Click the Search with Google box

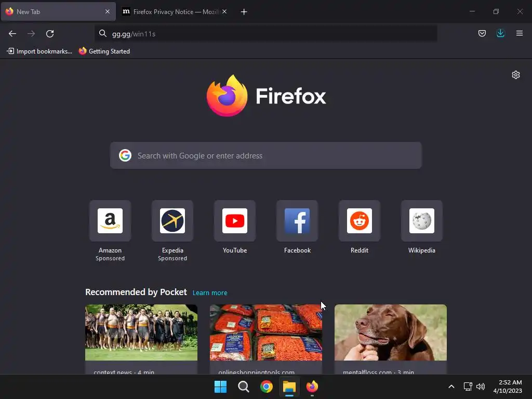[265, 155]
